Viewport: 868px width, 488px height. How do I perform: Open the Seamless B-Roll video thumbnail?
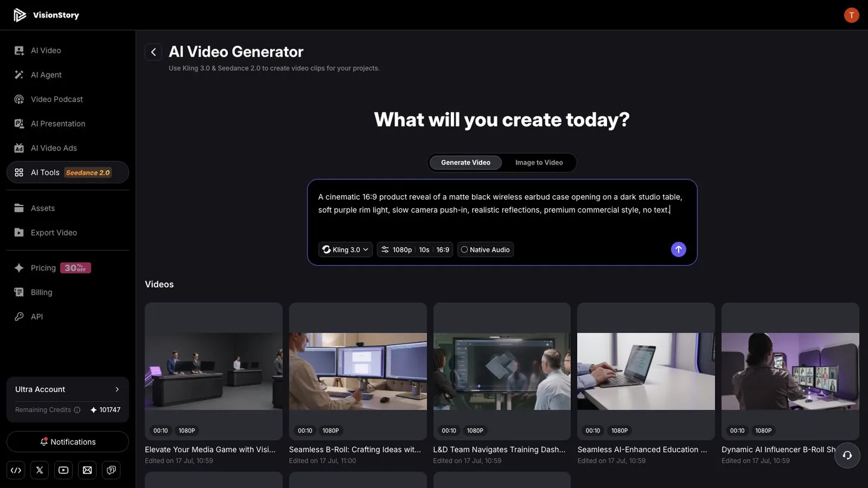(357, 371)
